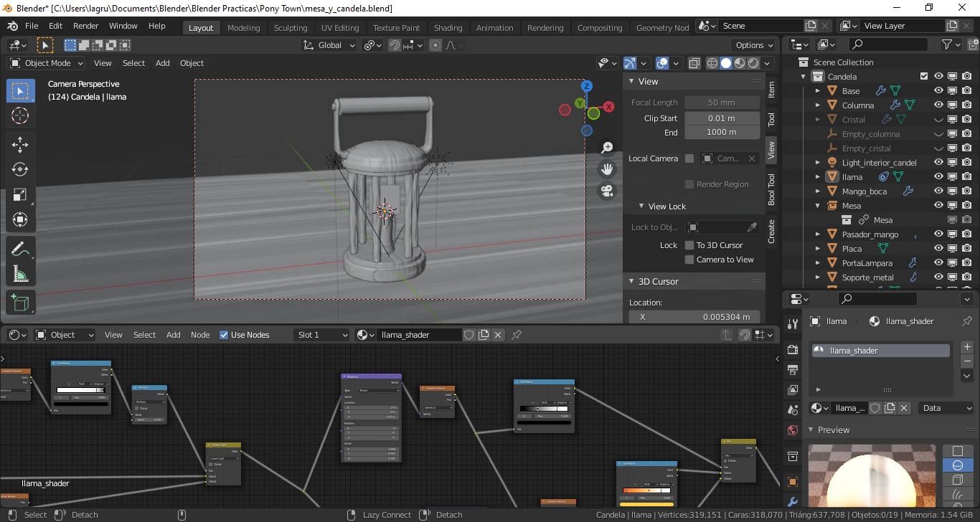The height and width of the screenshot is (522, 980).
Task: Click the 3D Cursor tool
Action: [20, 115]
